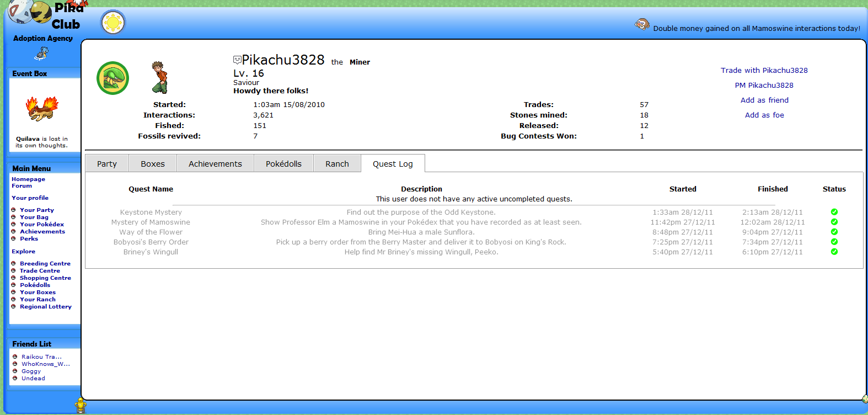Click the sun daytime icon in header
Screen dimensions: 868x415
pos(113,23)
